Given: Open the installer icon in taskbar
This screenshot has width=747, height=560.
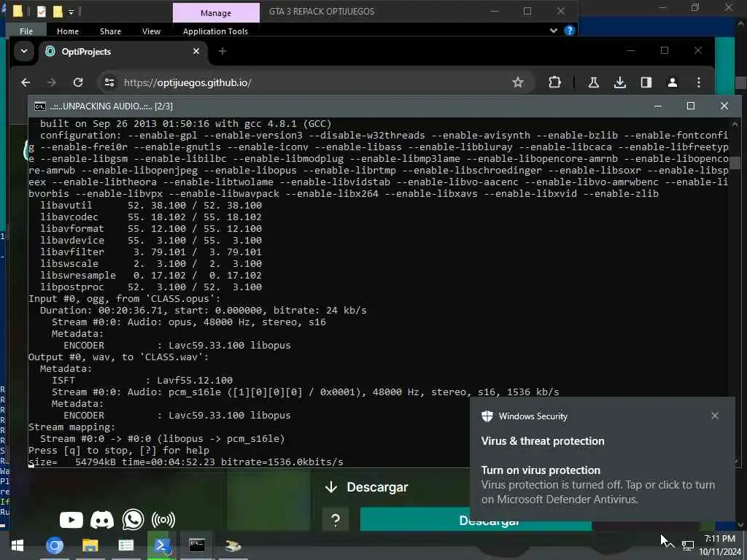Looking at the screenshot, I should pyautogui.click(x=233, y=545).
